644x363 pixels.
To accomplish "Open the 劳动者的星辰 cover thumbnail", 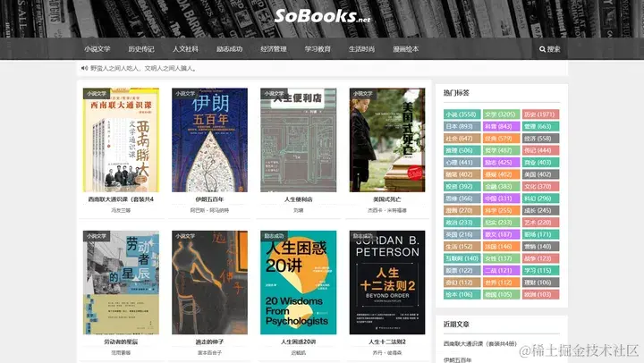I will pos(121,283).
